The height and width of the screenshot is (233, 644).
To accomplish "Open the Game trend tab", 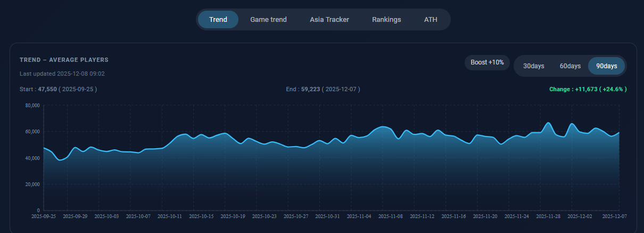I will pyautogui.click(x=268, y=20).
